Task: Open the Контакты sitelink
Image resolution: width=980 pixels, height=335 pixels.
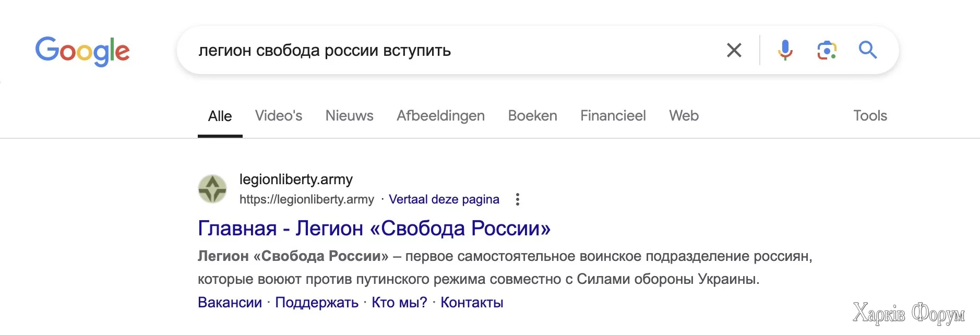Action: [x=472, y=303]
